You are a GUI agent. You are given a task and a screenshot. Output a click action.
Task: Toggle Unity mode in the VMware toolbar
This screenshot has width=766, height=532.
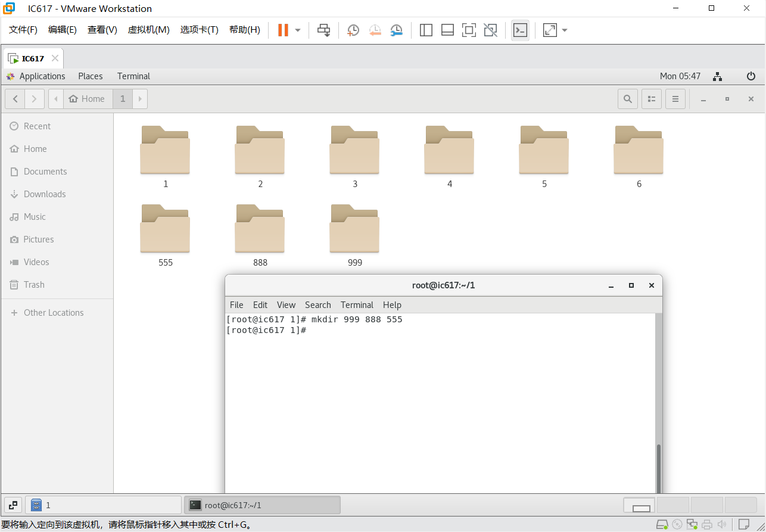[490, 30]
